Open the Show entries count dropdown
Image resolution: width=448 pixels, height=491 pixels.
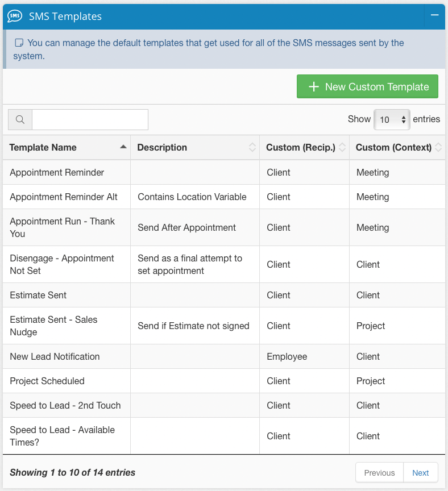392,119
